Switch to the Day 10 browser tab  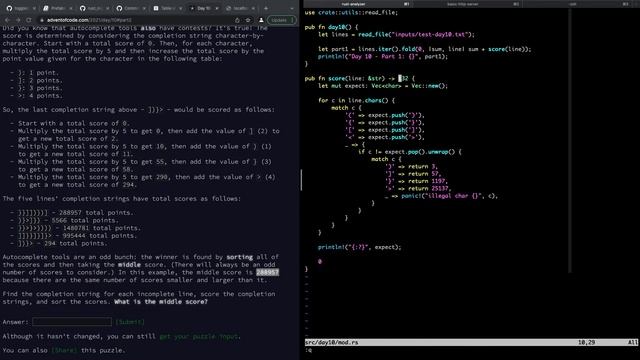pos(204,8)
